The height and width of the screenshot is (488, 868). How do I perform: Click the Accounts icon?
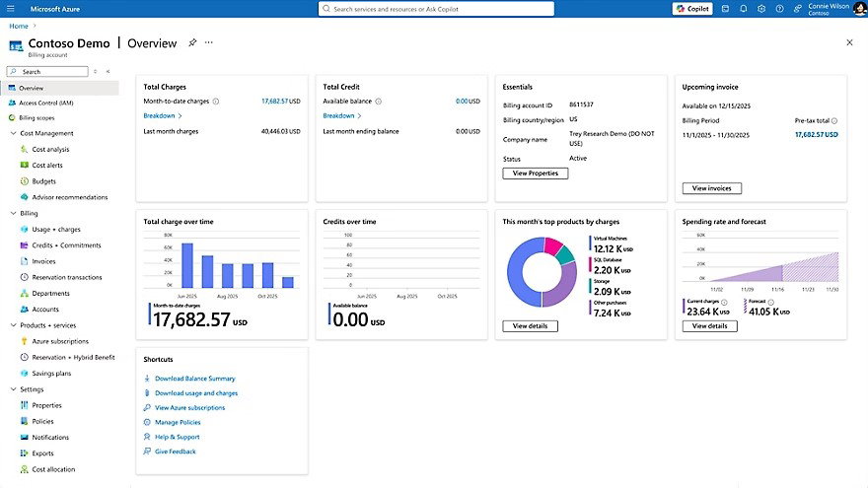click(25, 310)
